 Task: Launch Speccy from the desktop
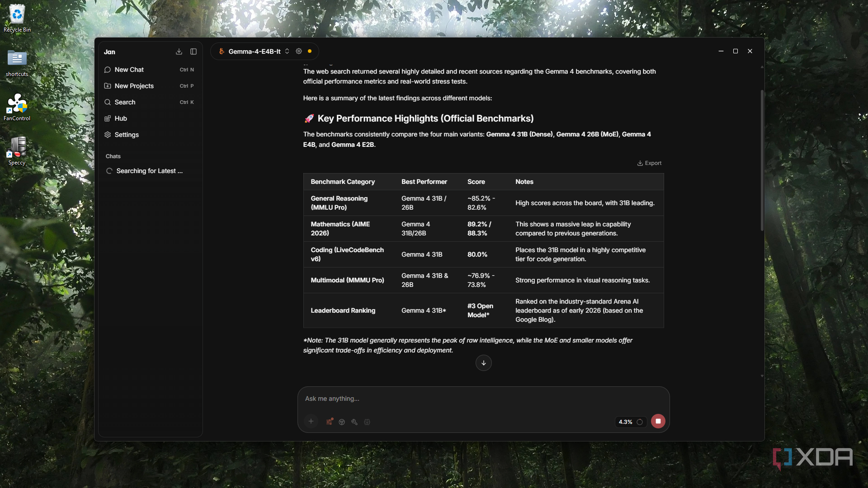17,151
